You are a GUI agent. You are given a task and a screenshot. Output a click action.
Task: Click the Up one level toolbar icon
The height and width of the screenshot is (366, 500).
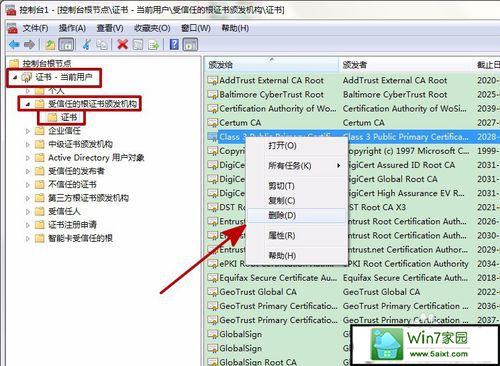coord(50,44)
